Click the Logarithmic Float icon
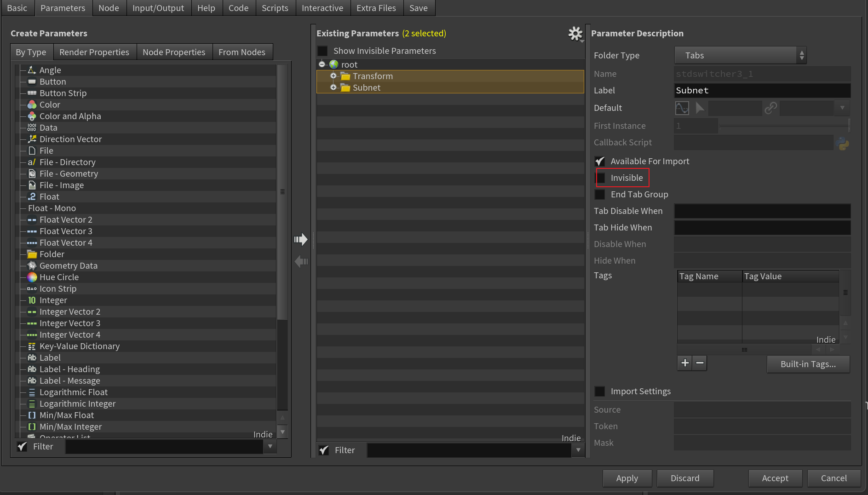Image resolution: width=868 pixels, height=495 pixels. click(32, 392)
